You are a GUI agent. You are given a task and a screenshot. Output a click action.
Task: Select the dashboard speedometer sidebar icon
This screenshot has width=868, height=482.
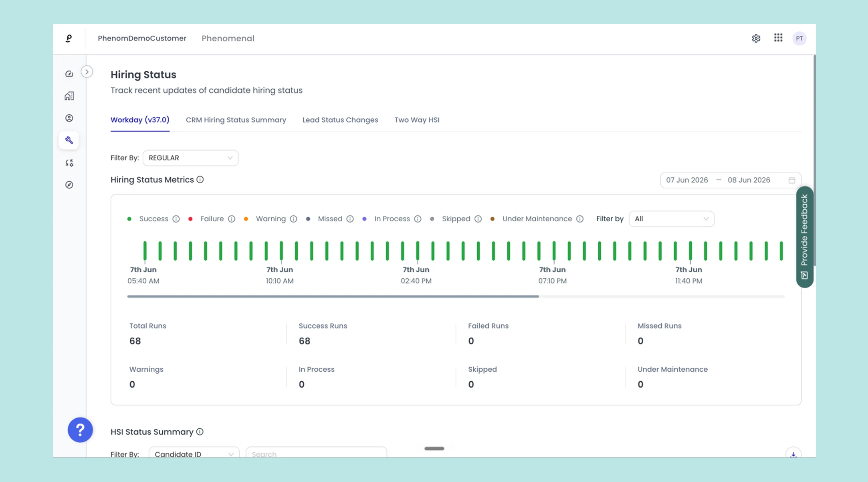coord(69,74)
